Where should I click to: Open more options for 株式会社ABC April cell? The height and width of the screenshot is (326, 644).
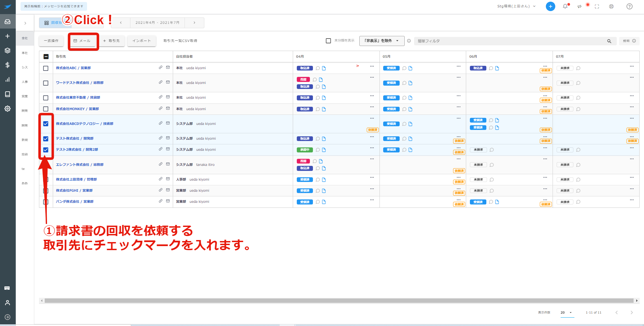(x=372, y=66)
